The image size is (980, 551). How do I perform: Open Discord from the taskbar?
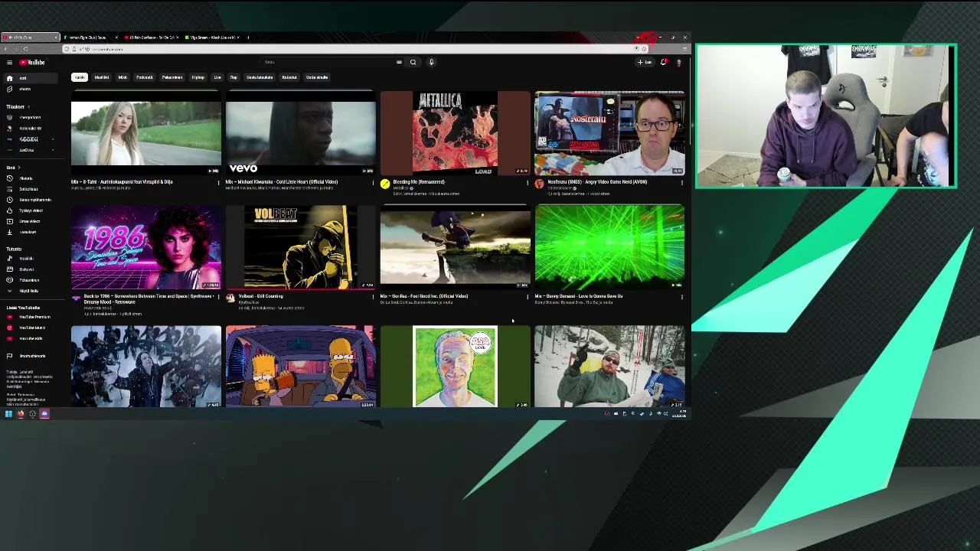(x=44, y=414)
